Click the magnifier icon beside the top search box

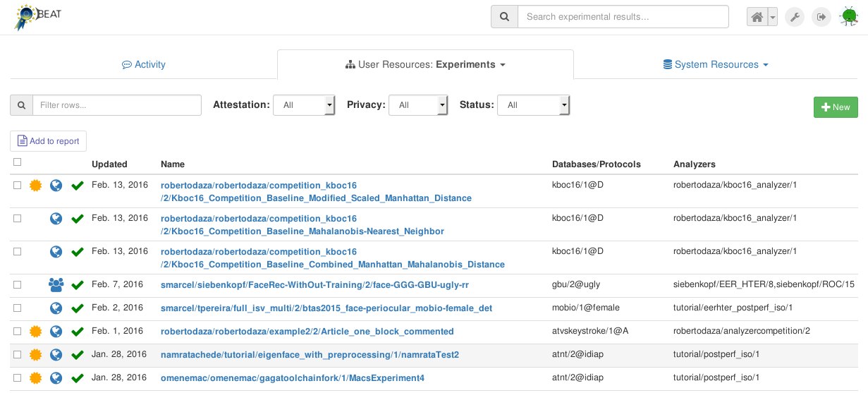(x=504, y=17)
